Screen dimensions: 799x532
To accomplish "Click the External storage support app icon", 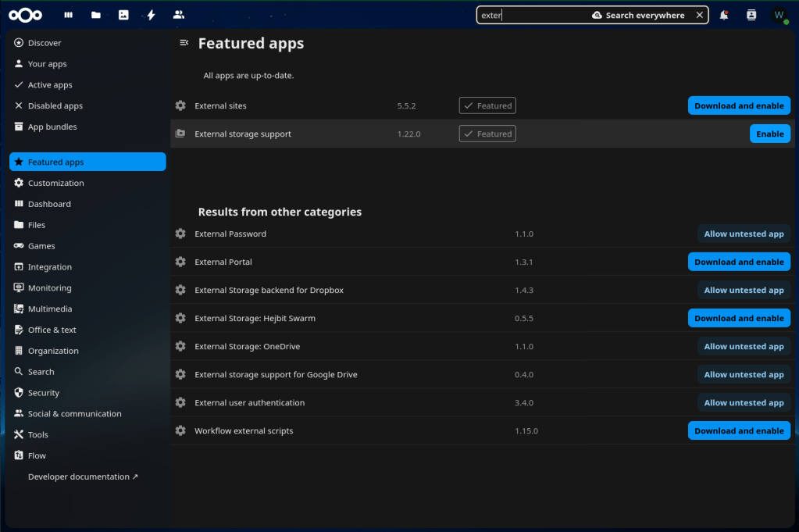I will pyautogui.click(x=180, y=134).
